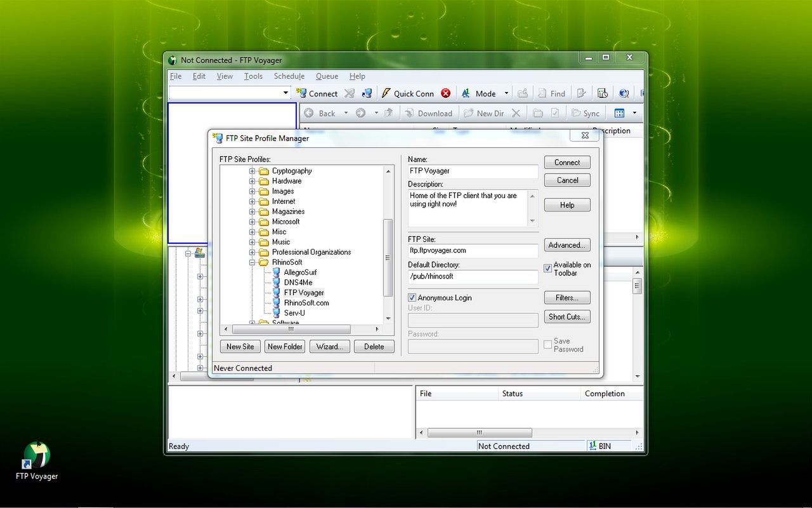Click the red stop icon in toolbar

coord(446,93)
